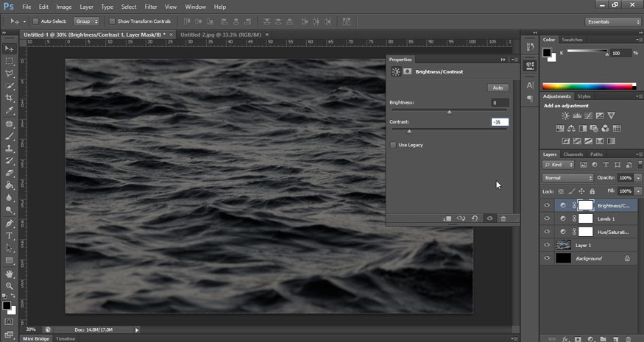
Task: Select the Crop tool
Action: (9, 98)
